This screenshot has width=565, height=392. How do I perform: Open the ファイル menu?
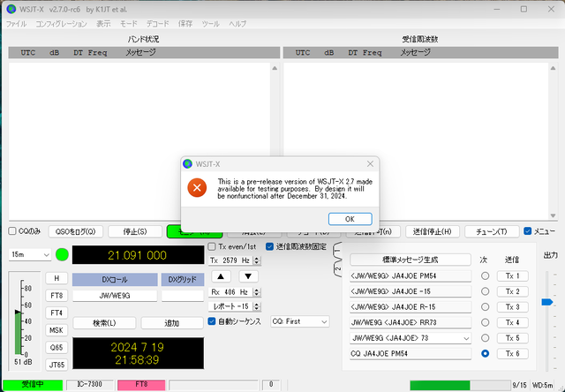[x=16, y=24]
